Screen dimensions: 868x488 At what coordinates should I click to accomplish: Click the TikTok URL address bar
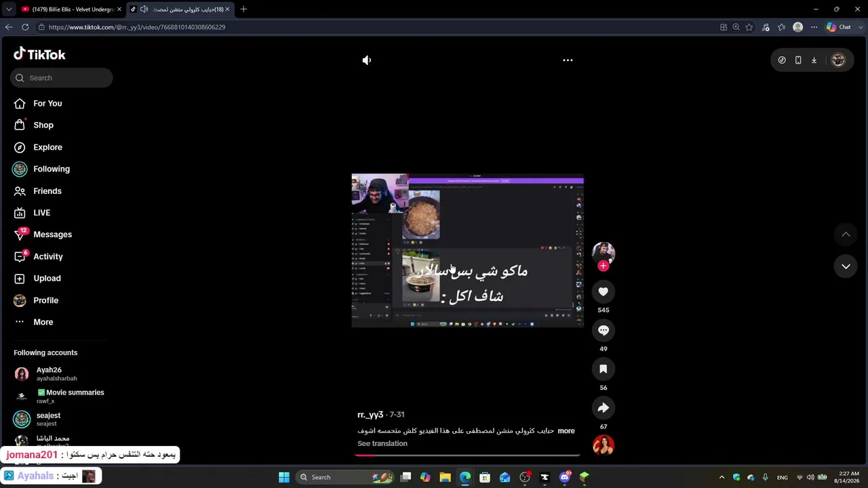(x=380, y=27)
